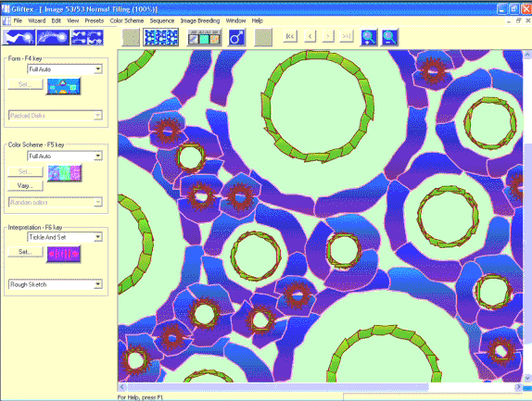Screen dimensions: 532x401
Task: Click the single-spark wizard icon in the toolbar
Action: point(19,38)
